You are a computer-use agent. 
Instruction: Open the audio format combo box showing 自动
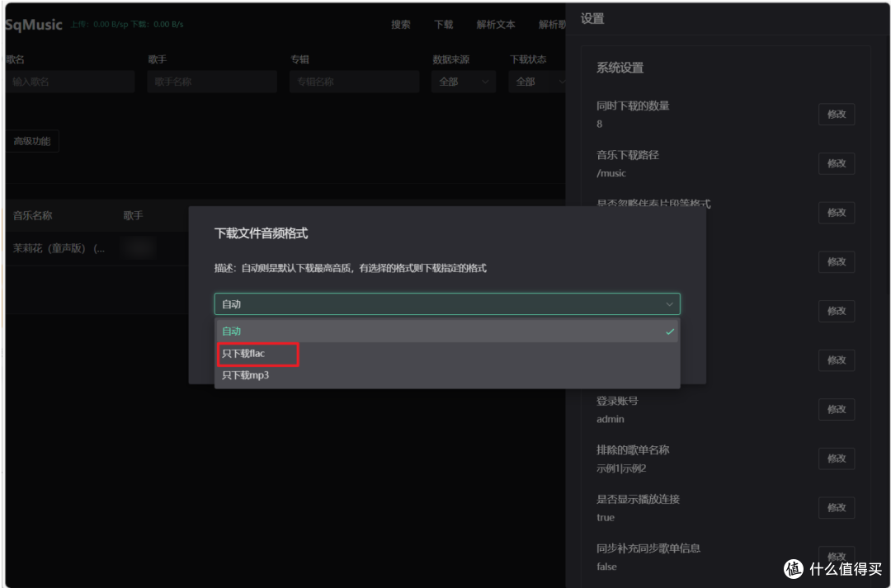click(447, 304)
